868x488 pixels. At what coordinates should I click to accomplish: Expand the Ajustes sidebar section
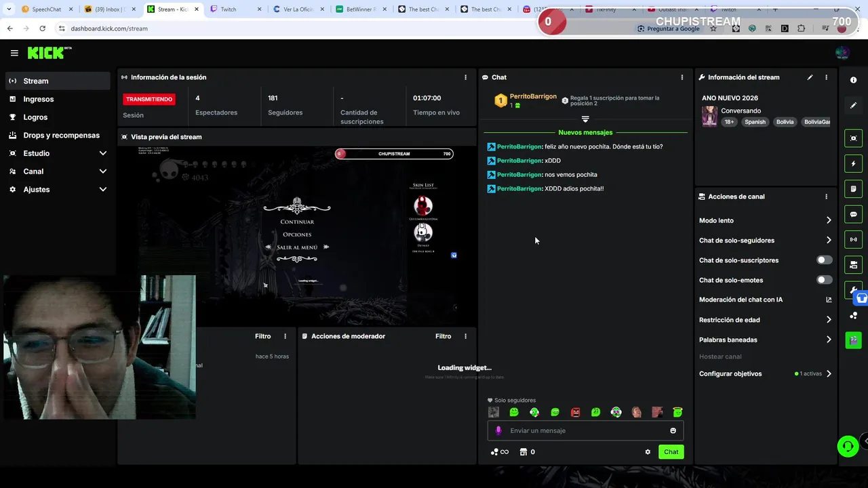[x=57, y=190]
